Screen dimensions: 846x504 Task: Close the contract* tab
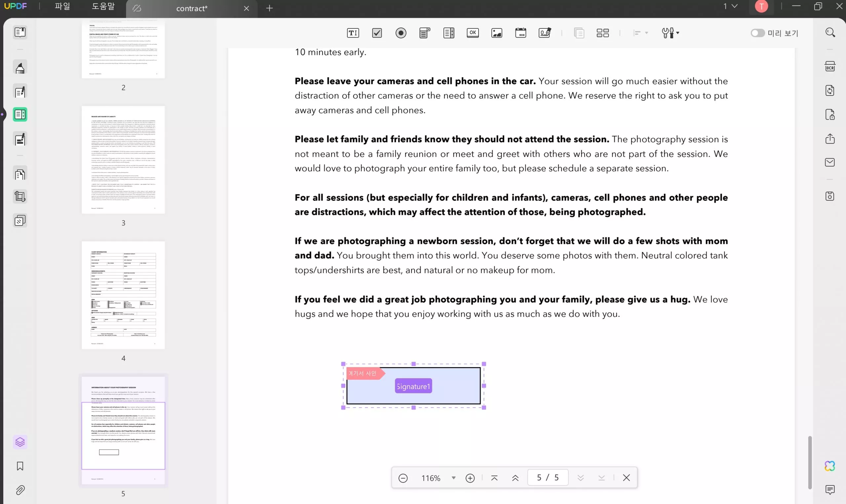click(247, 9)
